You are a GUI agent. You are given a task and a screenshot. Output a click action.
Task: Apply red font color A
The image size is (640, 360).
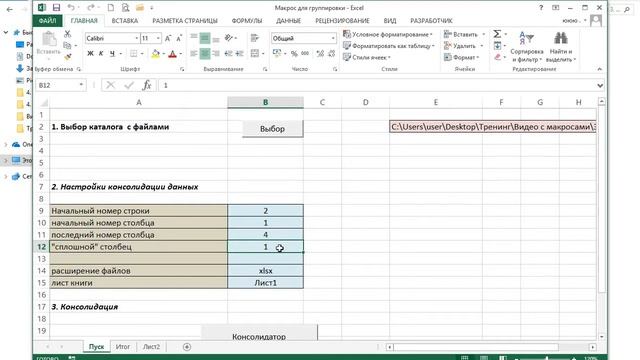point(172,53)
